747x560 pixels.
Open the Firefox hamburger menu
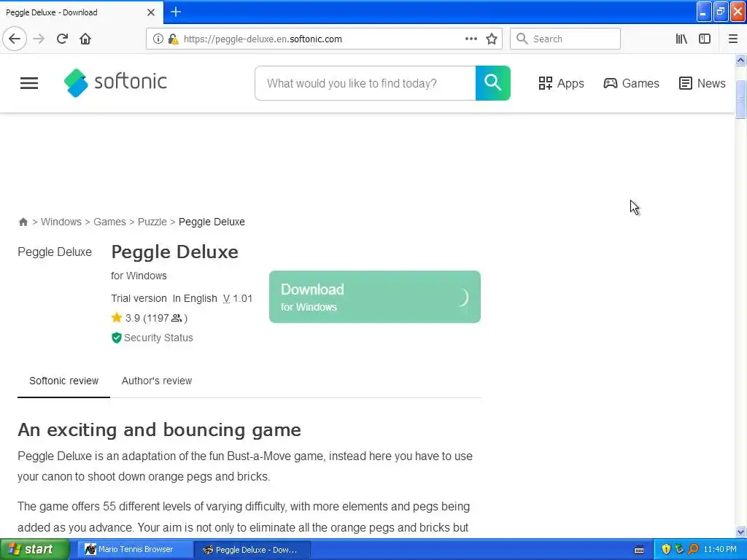pyautogui.click(x=732, y=39)
